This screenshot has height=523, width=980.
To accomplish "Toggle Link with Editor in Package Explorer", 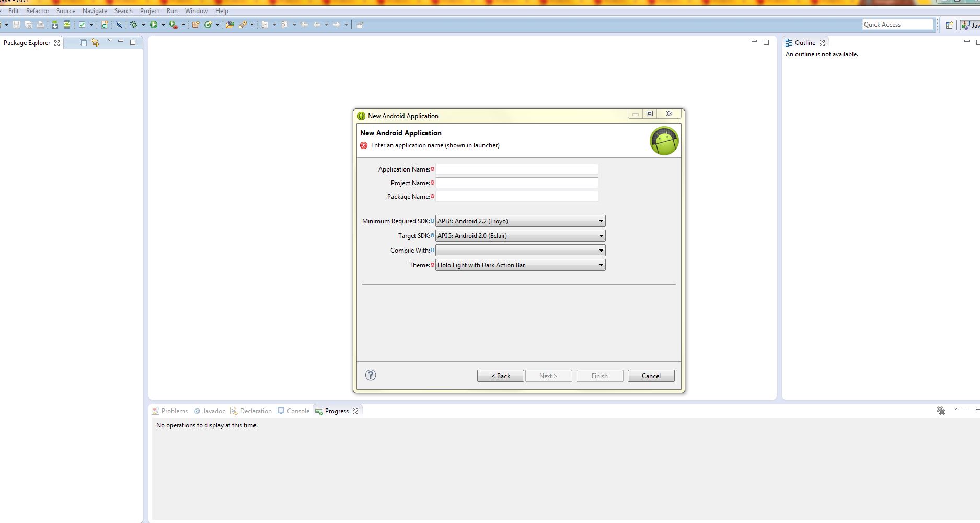I will tap(95, 42).
